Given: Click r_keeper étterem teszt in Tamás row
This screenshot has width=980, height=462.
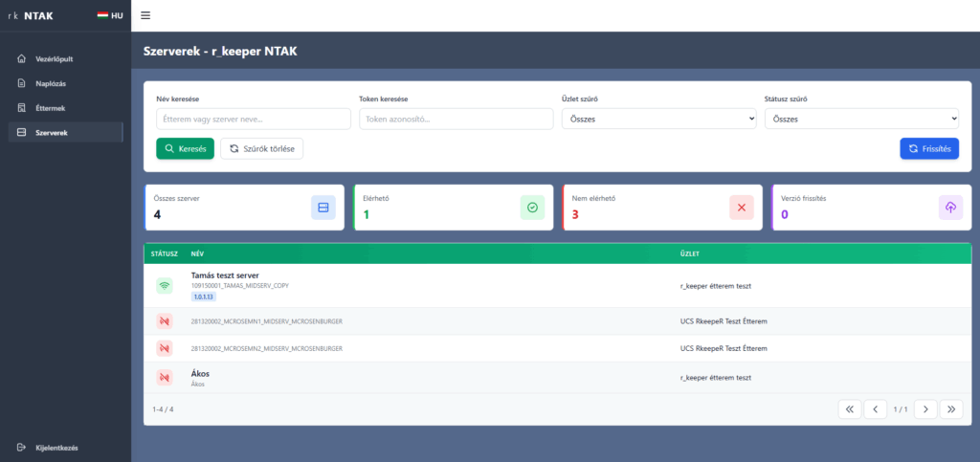Looking at the screenshot, I should pyautogui.click(x=716, y=286).
